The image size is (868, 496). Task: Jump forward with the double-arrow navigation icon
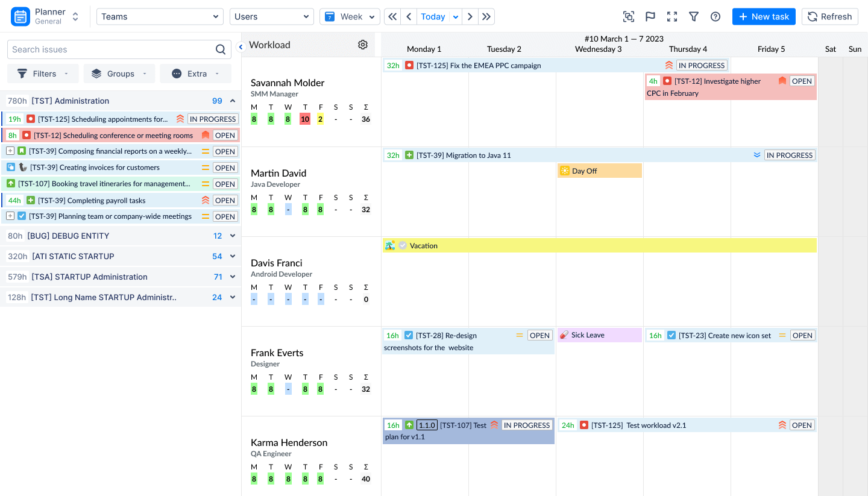tap(486, 16)
